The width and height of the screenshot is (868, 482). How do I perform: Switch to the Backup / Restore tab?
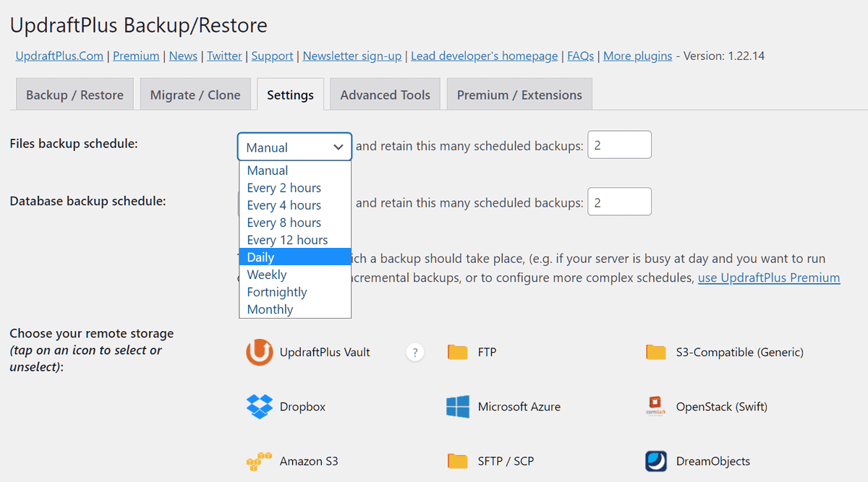click(x=75, y=95)
